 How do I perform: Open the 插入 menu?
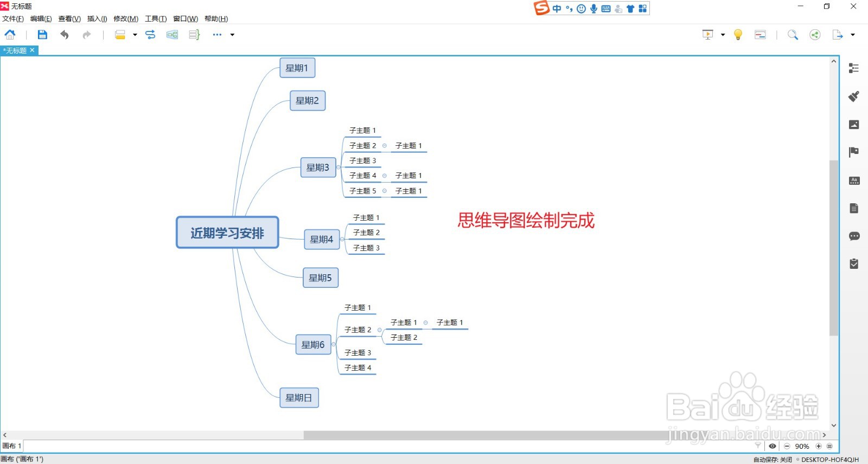coord(97,18)
